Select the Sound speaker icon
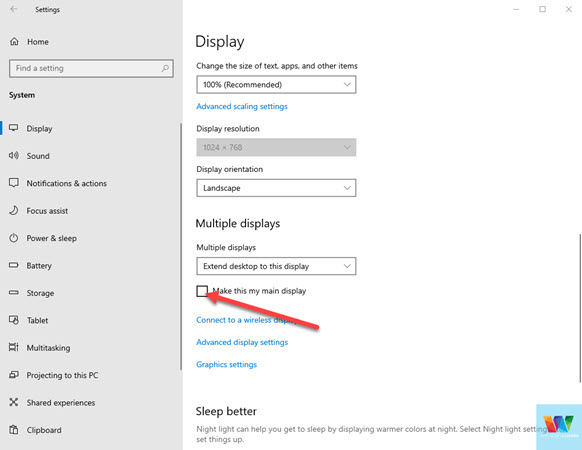Image resolution: width=582 pixels, height=450 pixels. pyautogui.click(x=14, y=156)
